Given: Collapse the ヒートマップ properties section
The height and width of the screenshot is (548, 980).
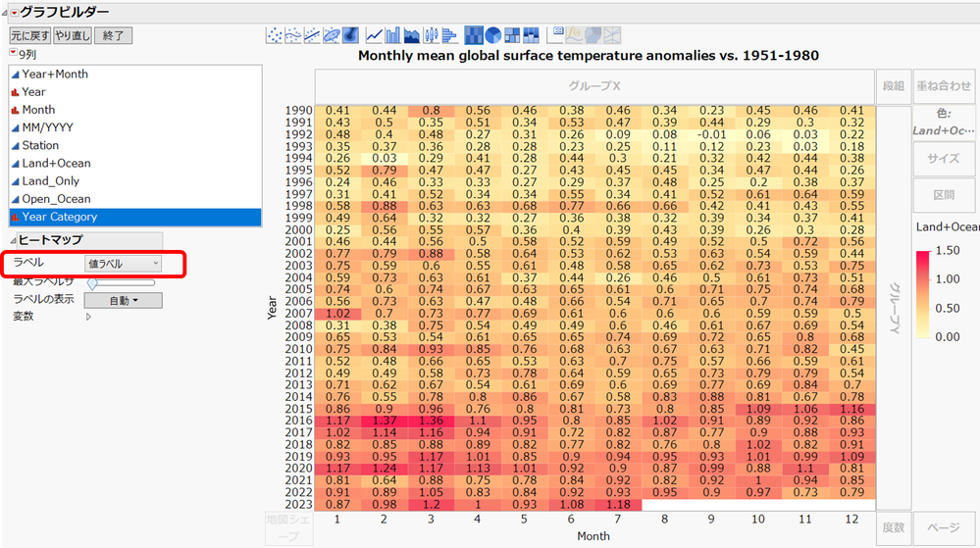Looking at the screenshot, I should (13, 240).
